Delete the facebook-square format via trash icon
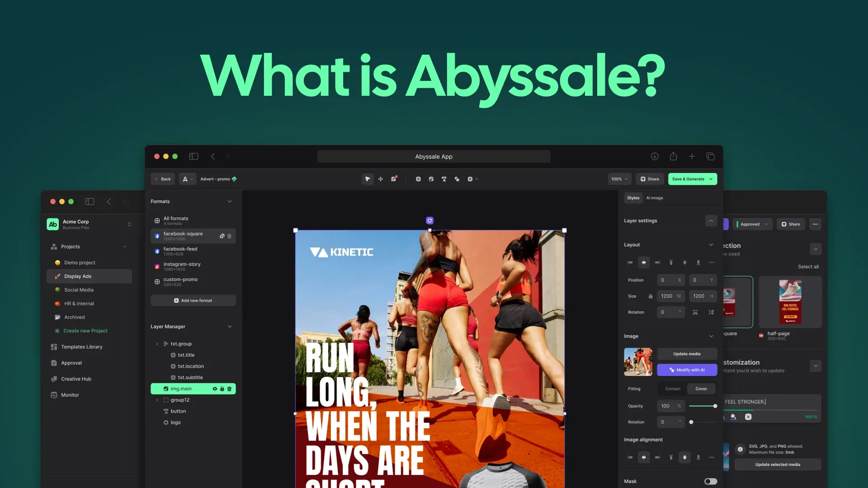Viewport: 868px width, 488px height. click(x=230, y=236)
